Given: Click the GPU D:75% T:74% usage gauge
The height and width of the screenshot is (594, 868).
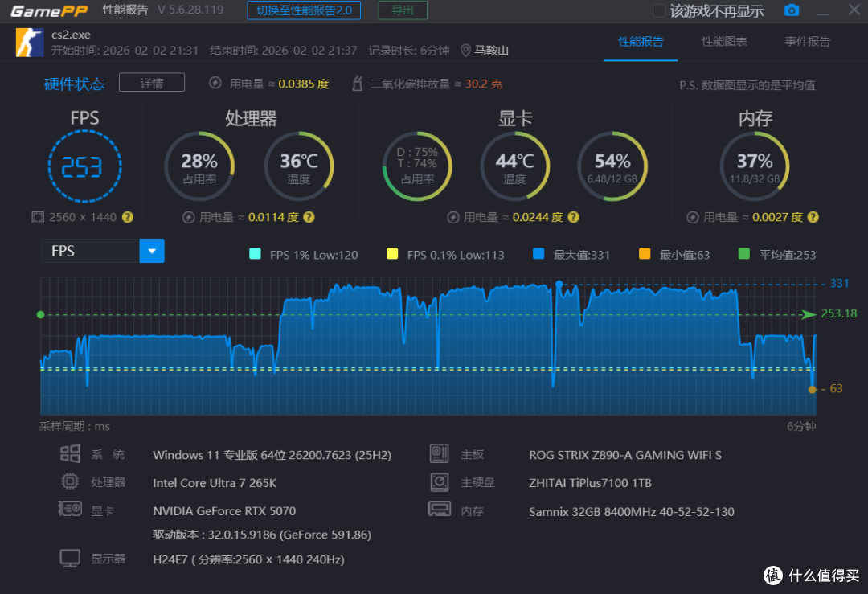Looking at the screenshot, I should 417,166.
